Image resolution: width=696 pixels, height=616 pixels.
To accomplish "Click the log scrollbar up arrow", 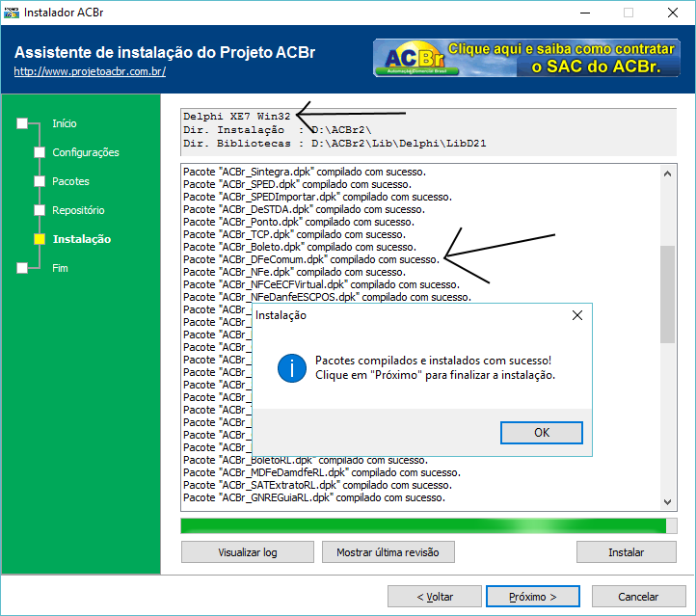I will tap(667, 174).
